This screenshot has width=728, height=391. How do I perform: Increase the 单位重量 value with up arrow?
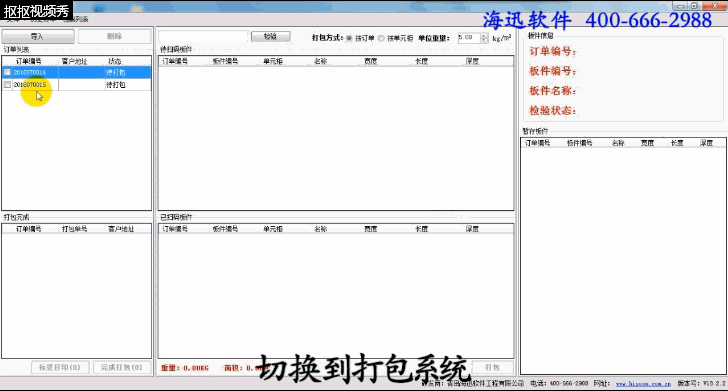[x=484, y=35]
